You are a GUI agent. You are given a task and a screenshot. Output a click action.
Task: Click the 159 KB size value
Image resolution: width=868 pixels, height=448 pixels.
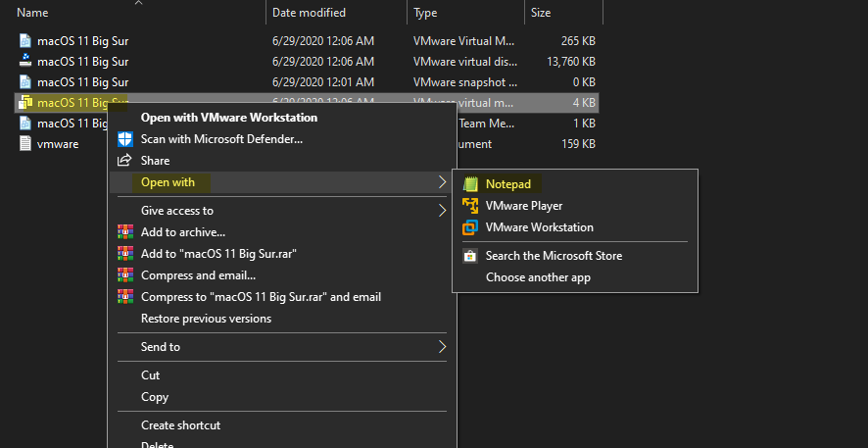tap(578, 144)
